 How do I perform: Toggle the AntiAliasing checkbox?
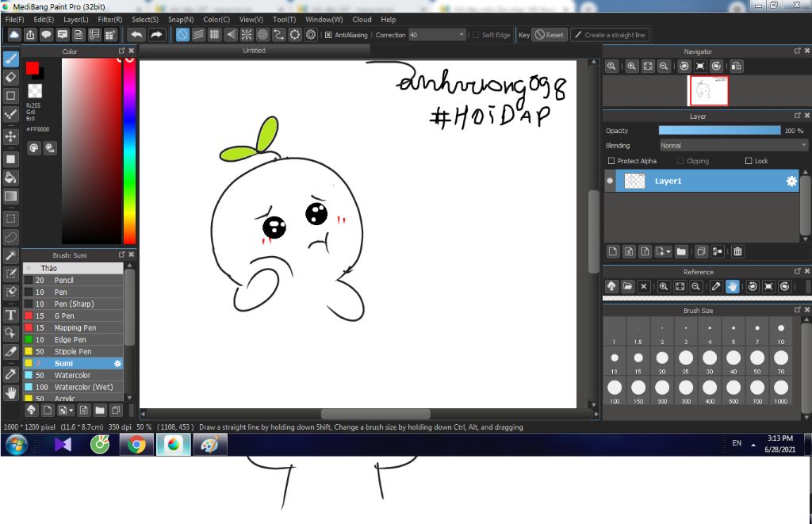click(328, 35)
